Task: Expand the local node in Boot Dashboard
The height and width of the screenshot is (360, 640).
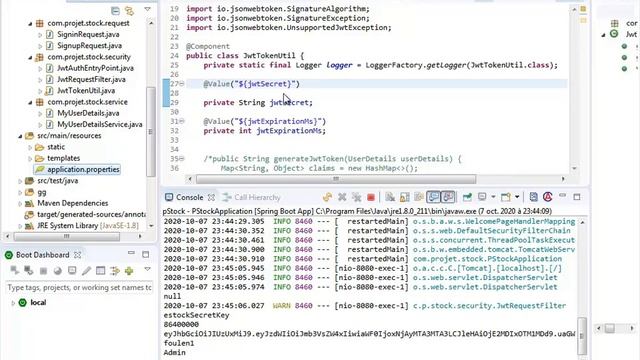Action: [x=13, y=303]
